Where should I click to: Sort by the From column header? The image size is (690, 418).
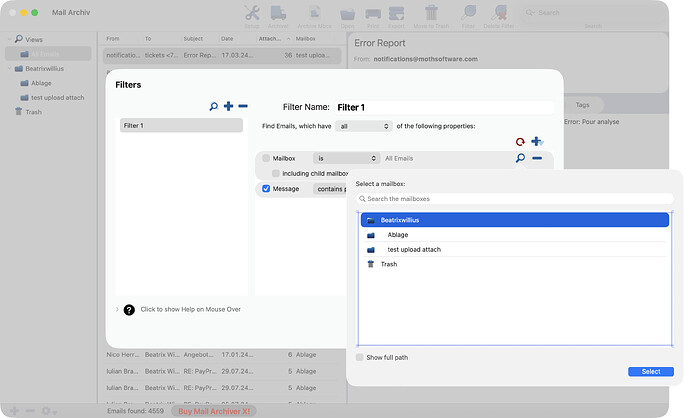113,39
